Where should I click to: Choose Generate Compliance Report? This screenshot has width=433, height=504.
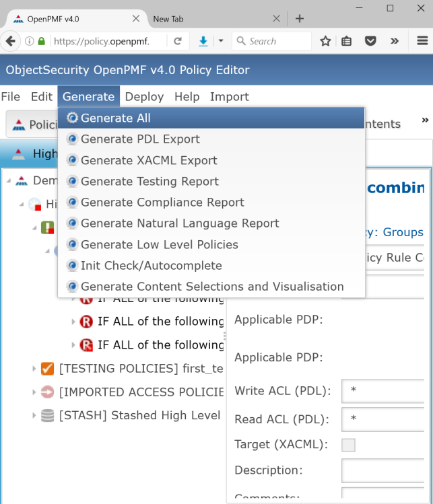coord(211,202)
